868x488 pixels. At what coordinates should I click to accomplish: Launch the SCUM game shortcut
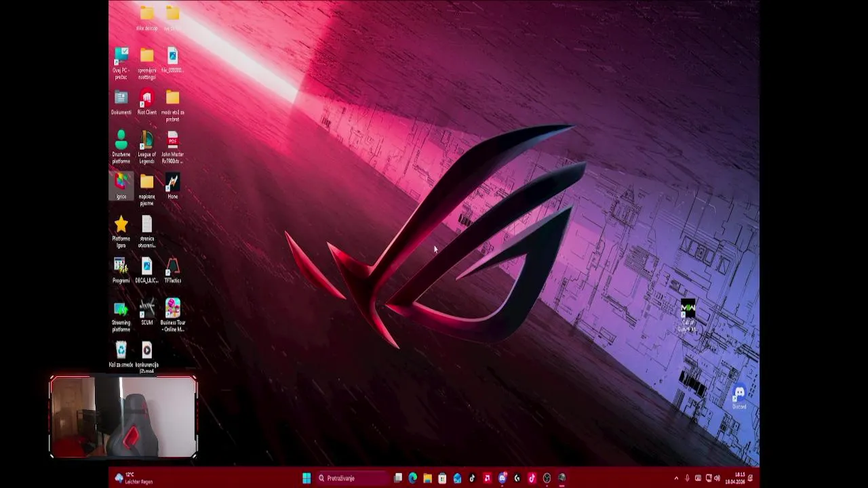tap(146, 312)
